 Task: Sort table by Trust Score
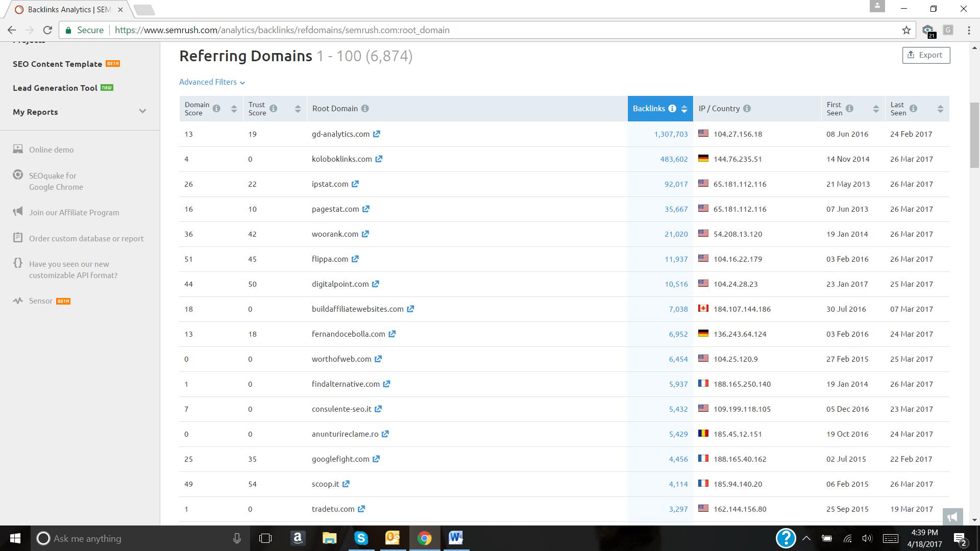(x=298, y=109)
